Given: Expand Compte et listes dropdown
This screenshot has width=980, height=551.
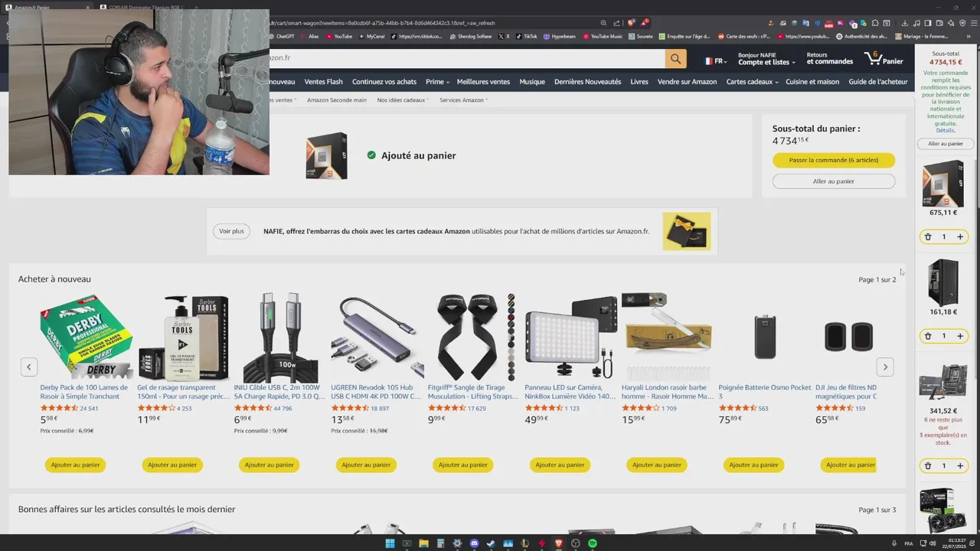Looking at the screenshot, I should pos(766,58).
